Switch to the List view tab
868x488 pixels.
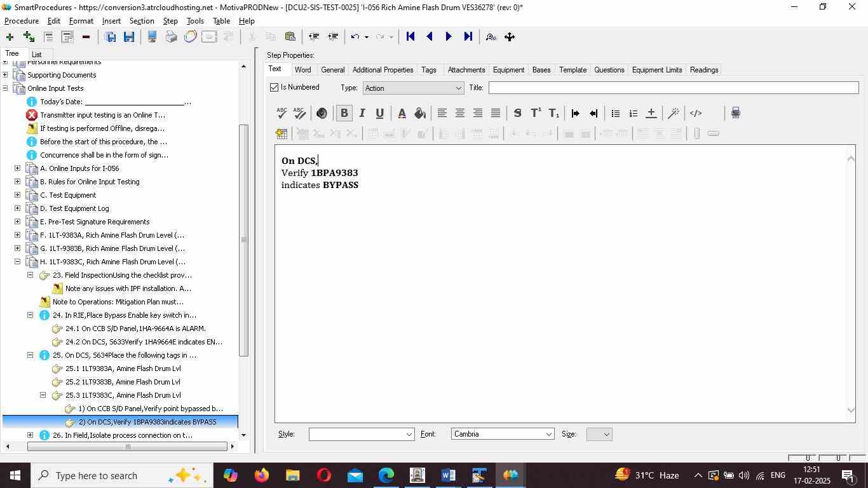click(x=37, y=55)
